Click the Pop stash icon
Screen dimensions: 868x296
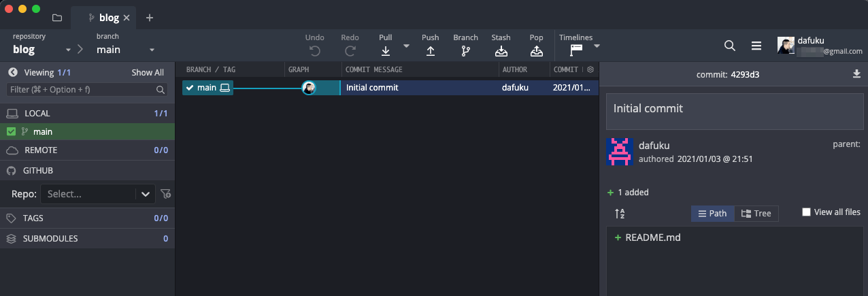tap(536, 50)
